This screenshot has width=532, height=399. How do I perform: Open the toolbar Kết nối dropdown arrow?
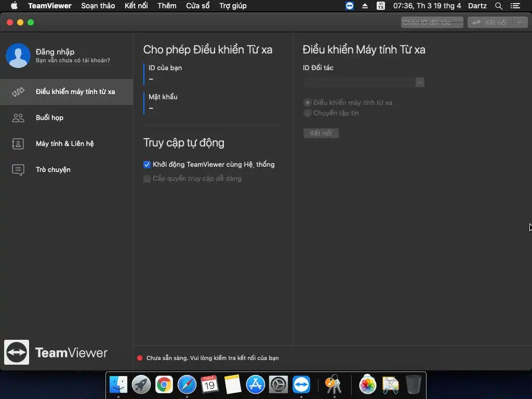(520, 22)
